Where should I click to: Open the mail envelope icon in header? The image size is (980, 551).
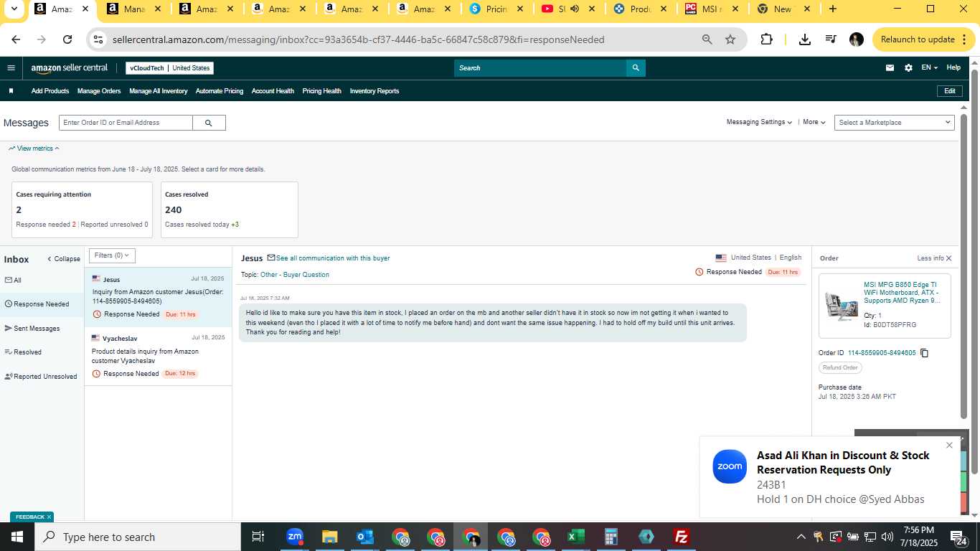[x=890, y=68]
